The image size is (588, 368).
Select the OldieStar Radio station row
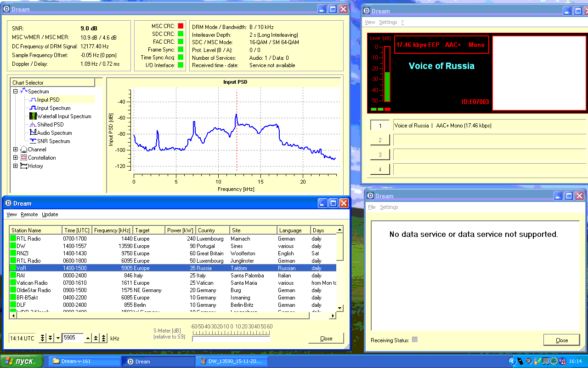(x=173, y=290)
